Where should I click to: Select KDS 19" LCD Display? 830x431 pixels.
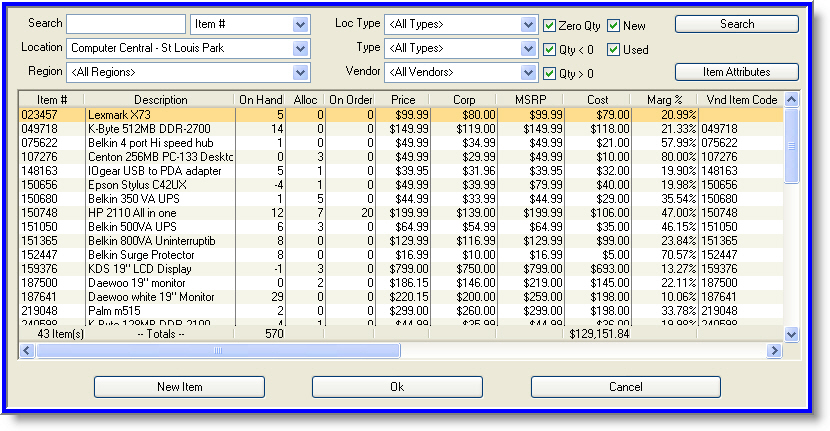[x=401, y=269]
